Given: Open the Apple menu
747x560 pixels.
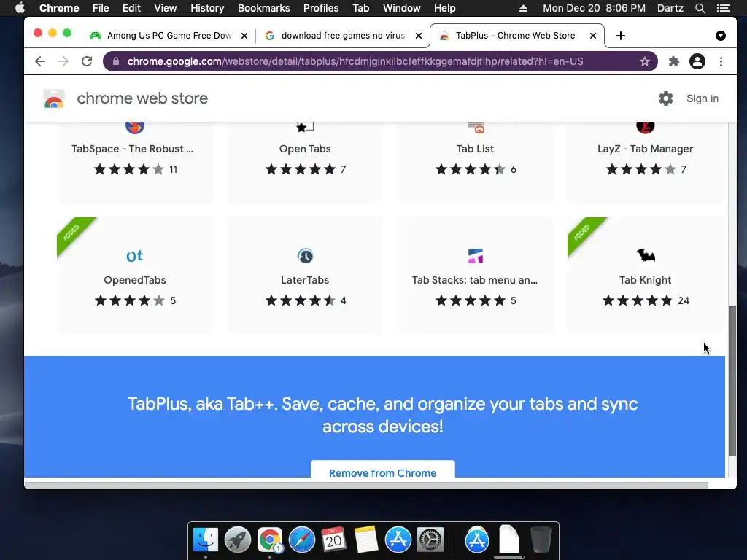Looking at the screenshot, I should [20, 8].
